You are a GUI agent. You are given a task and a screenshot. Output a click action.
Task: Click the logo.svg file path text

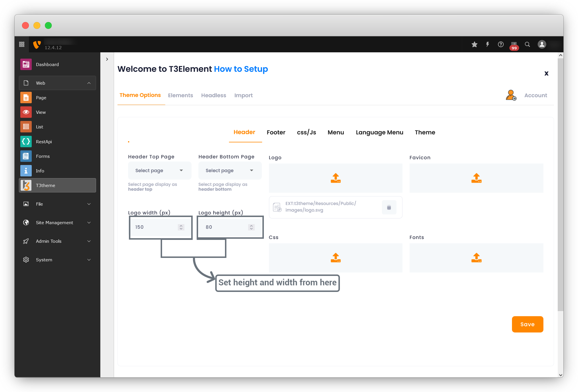coord(321,207)
